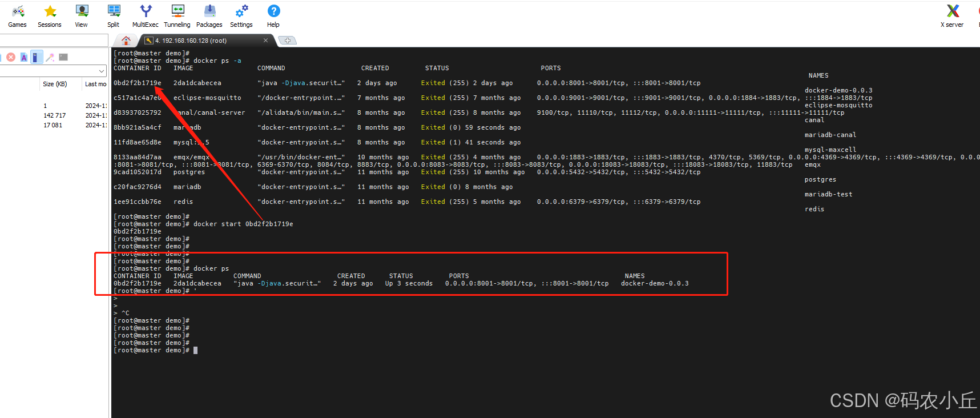The height and width of the screenshot is (418, 980).
Task: Click the terminal cursor at the last prompt
Action: [196, 350]
